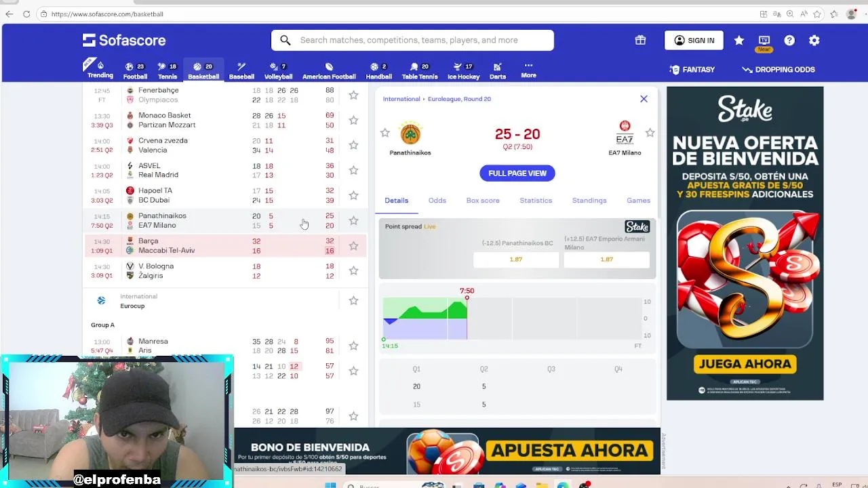Click the JUEGA AHORA ad button
The image size is (868, 488).
pos(745,364)
